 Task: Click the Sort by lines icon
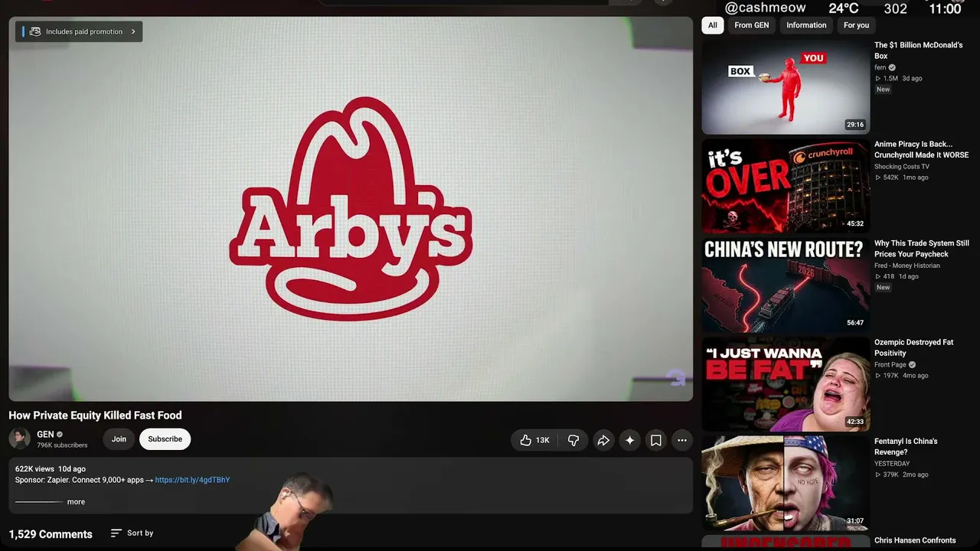[116, 533]
